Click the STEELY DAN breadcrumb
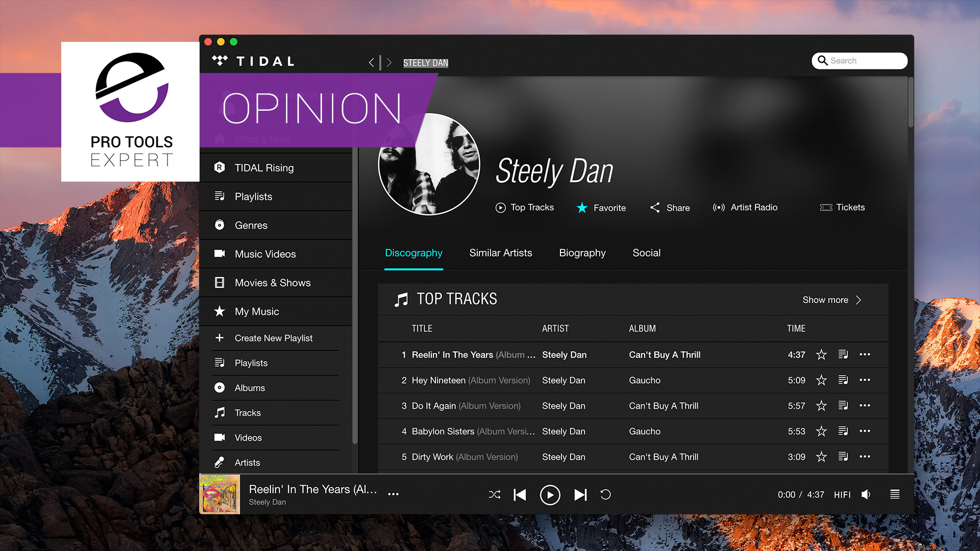This screenshot has height=551, width=980. [x=426, y=63]
